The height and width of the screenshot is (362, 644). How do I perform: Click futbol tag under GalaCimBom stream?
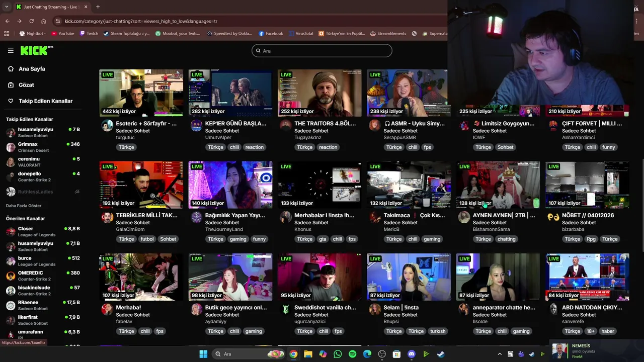(x=147, y=239)
